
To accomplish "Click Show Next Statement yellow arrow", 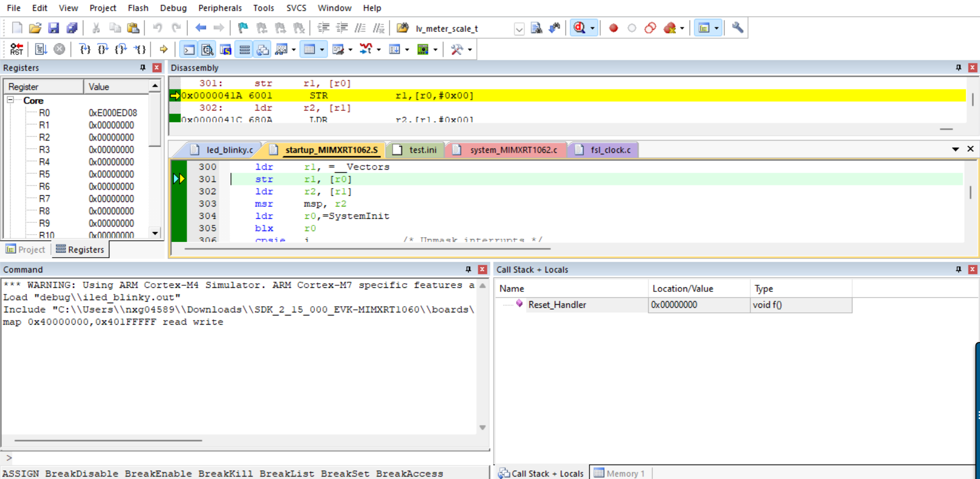I will tap(163, 49).
